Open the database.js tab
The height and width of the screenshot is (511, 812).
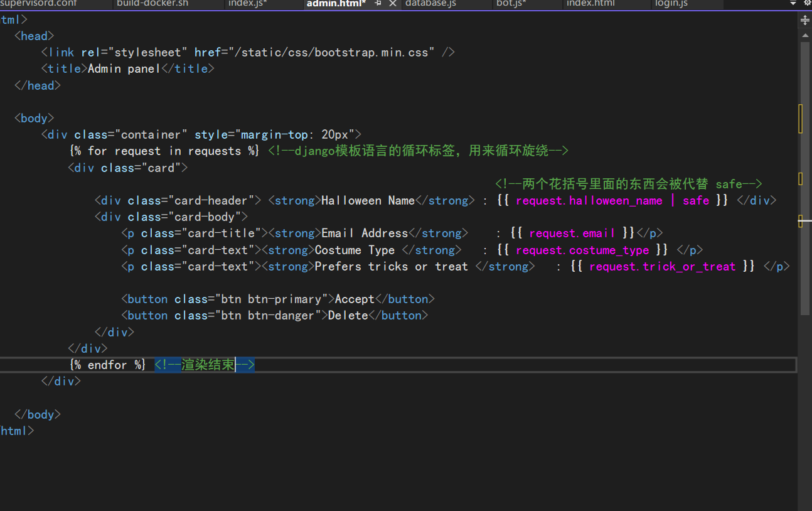click(430, 4)
